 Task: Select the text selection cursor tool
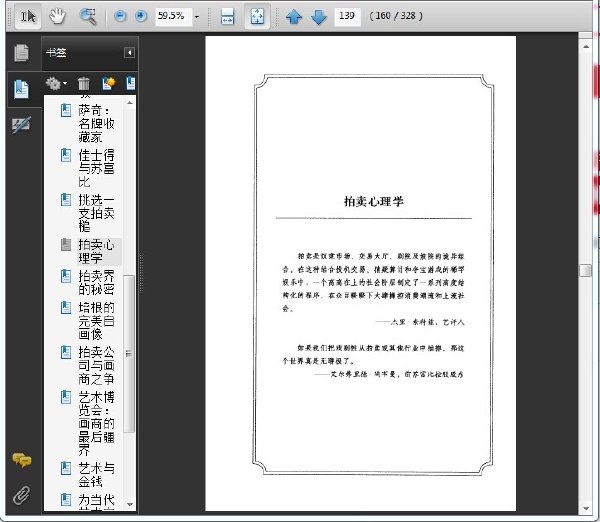[x=28, y=16]
